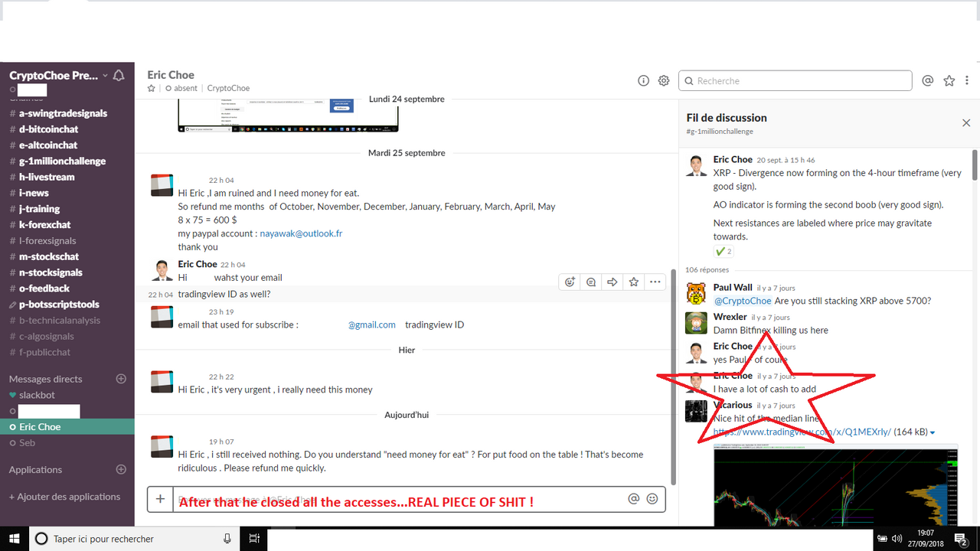The width and height of the screenshot is (980, 551).
Task: Add application plus icon beside Applications
Action: tap(120, 469)
